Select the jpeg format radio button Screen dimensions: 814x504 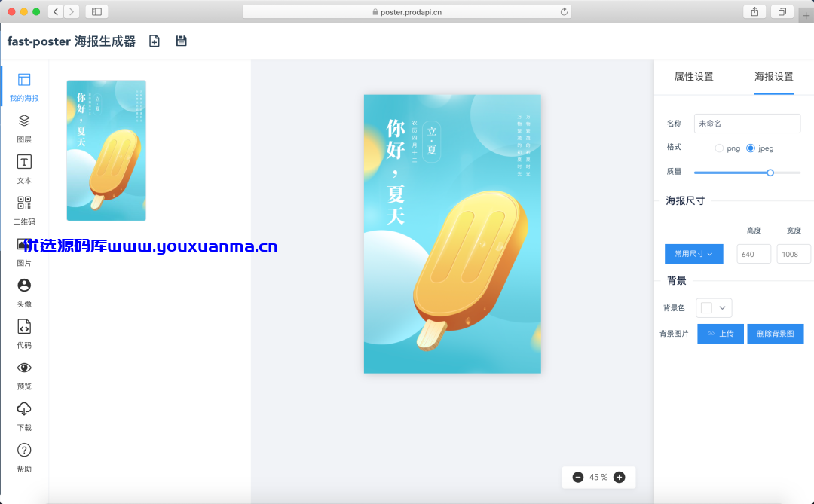tap(751, 148)
